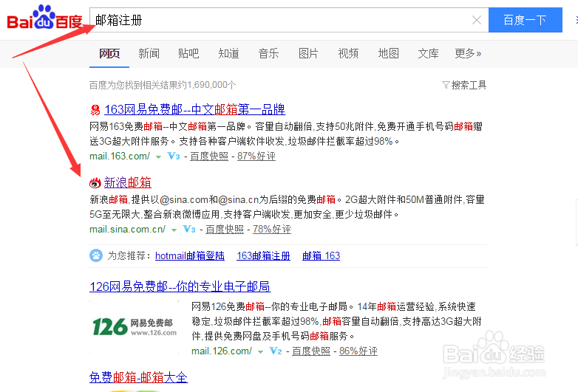Open the 87%好评 rating link
The image size is (578, 392).
click(x=256, y=156)
